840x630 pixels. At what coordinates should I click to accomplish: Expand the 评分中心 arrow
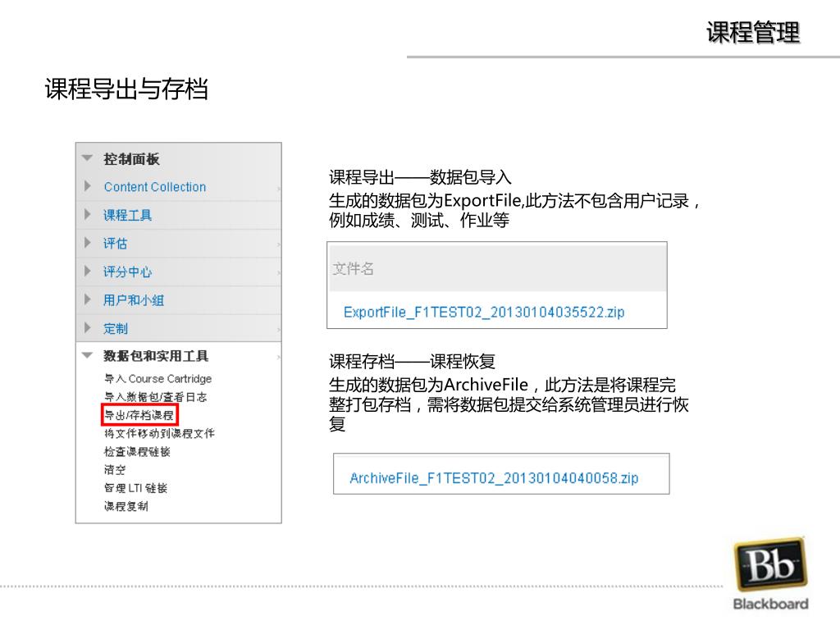coord(87,271)
